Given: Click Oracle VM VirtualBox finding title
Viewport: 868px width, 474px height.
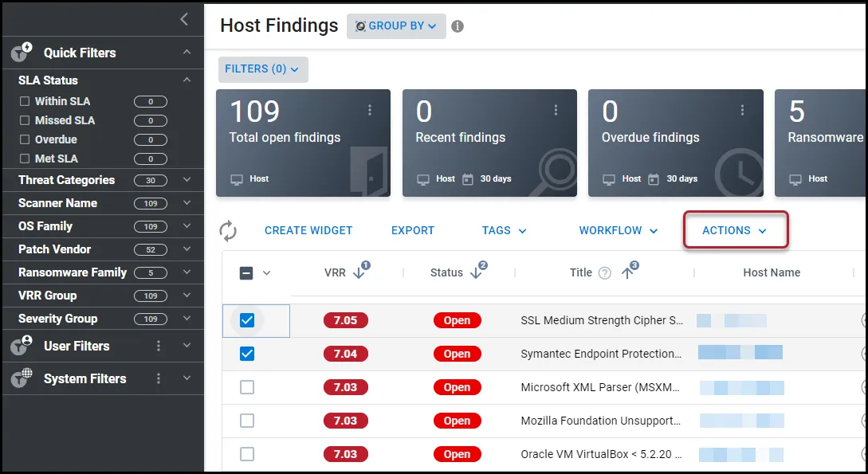Looking at the screenshot, I should [601, 454].
